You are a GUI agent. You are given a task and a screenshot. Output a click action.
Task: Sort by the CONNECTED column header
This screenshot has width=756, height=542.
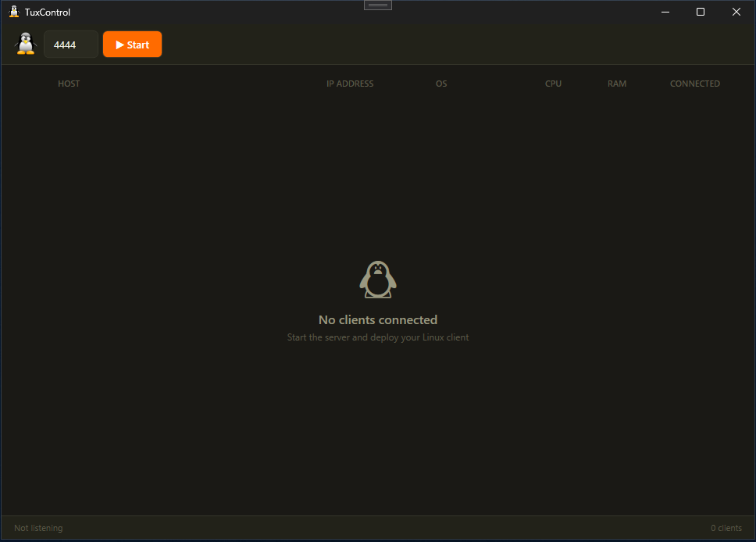695,84
